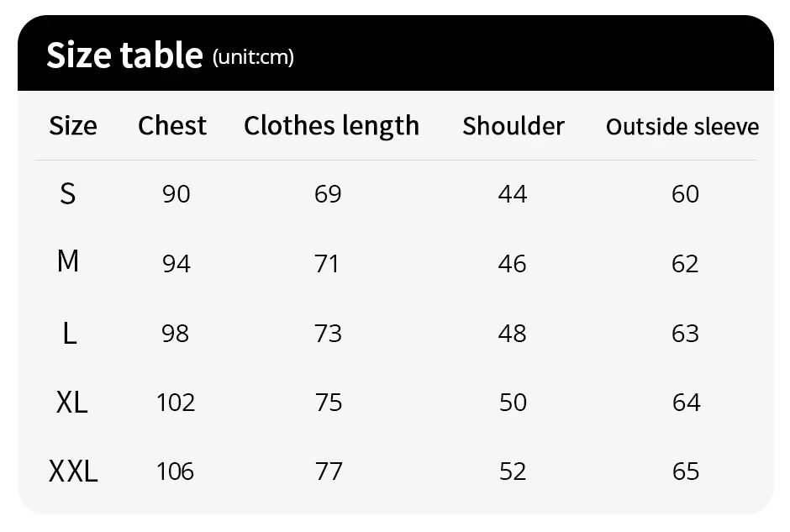Click the L size row label
Screen dimensions: 790x532
pyautogui.click(x=70, y=334)
